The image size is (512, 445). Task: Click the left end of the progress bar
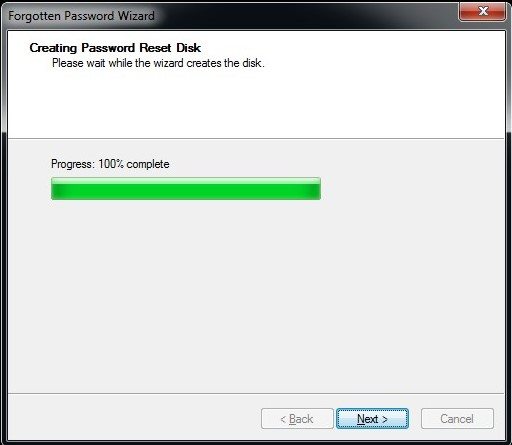tap(55, 189)
